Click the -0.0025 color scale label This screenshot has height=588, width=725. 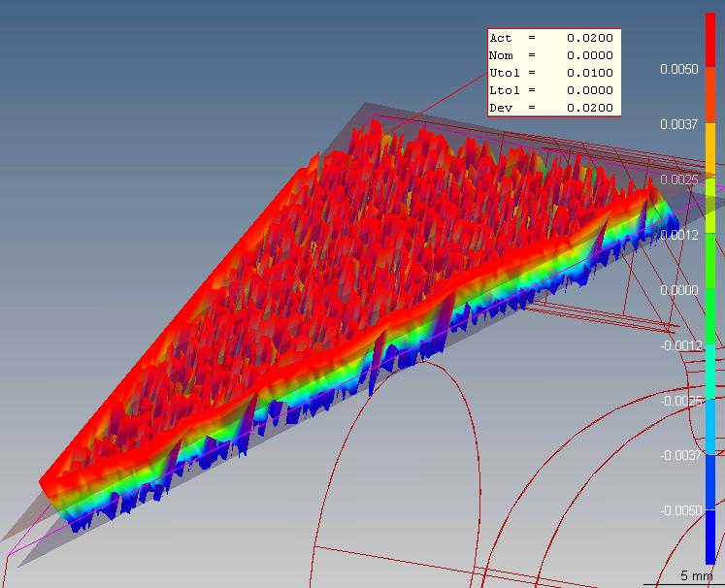681,401
